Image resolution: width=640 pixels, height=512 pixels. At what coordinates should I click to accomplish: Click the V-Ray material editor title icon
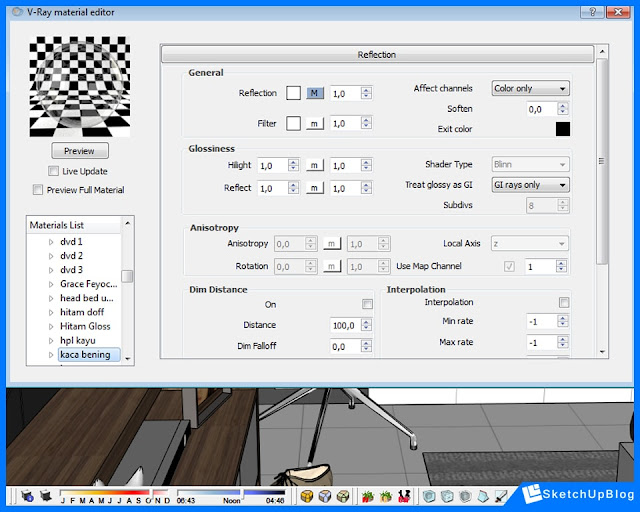[17, 12]
